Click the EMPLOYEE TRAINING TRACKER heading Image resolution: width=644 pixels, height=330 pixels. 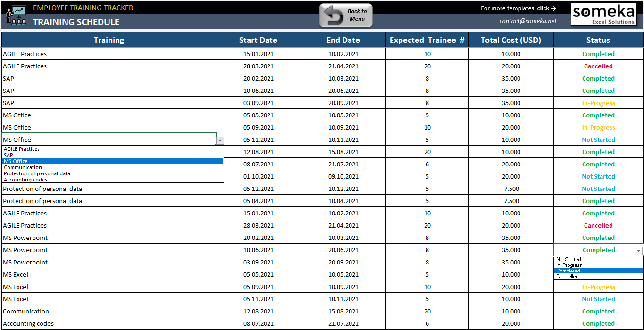(83, 8)
